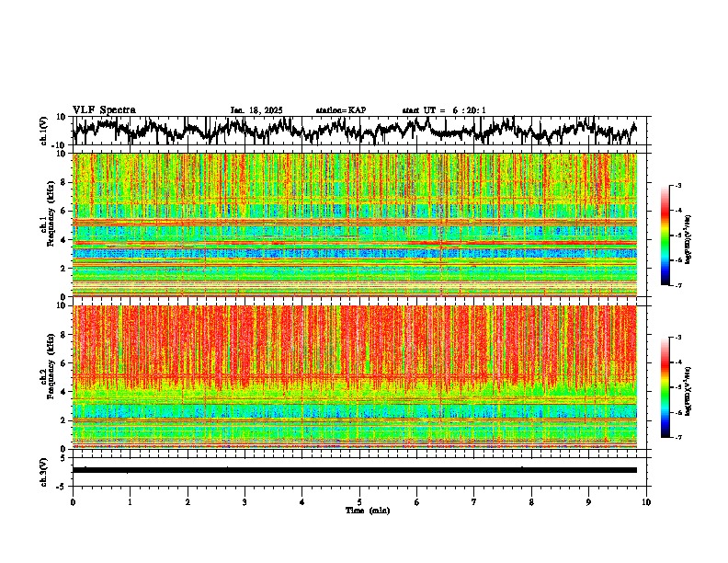The image size is (728, 563).
Task: Click the "10" tick on the Time axis
Action: pos(646,502)
